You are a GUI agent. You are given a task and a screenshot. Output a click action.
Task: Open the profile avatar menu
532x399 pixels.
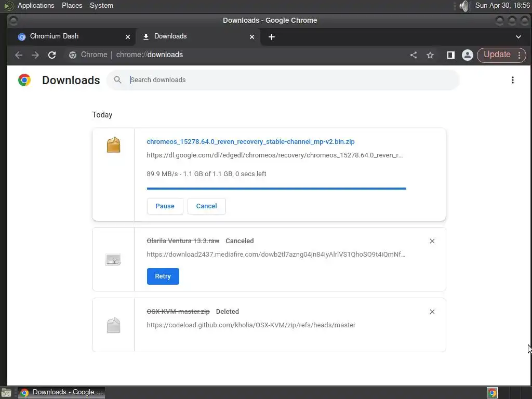point(467,55)
